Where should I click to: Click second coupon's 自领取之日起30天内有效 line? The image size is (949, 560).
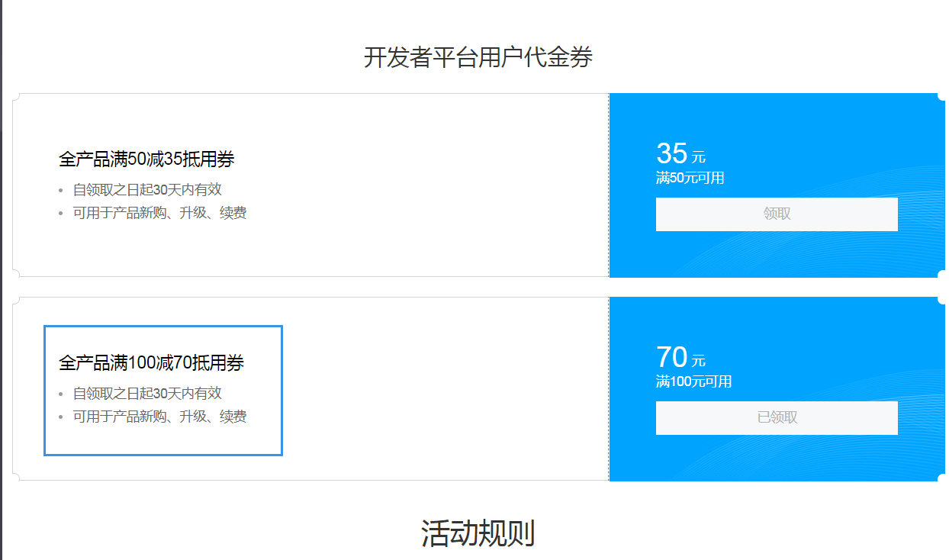coord(147,394)
